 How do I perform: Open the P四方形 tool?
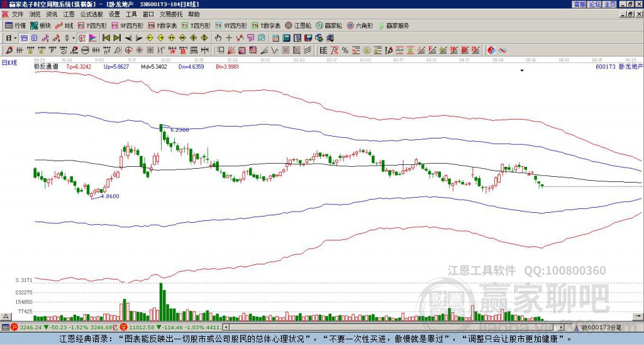[x=93, y=25]
